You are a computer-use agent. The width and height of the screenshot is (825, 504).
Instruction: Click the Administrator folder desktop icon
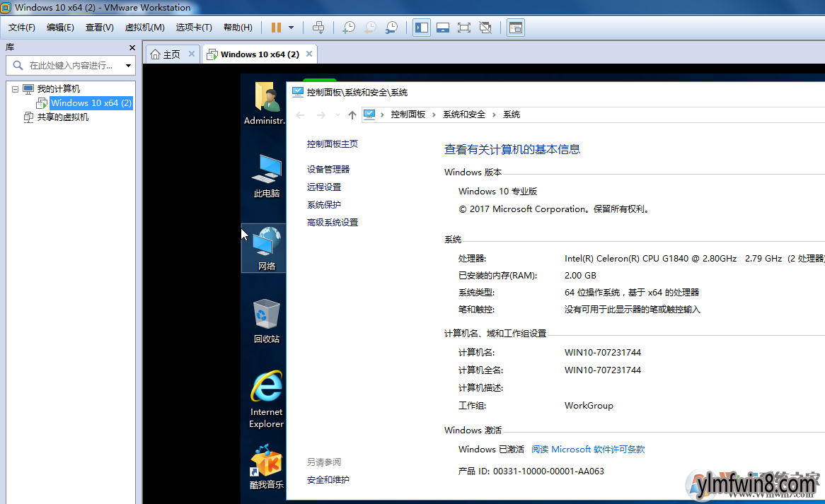click(x=265, y=103)
